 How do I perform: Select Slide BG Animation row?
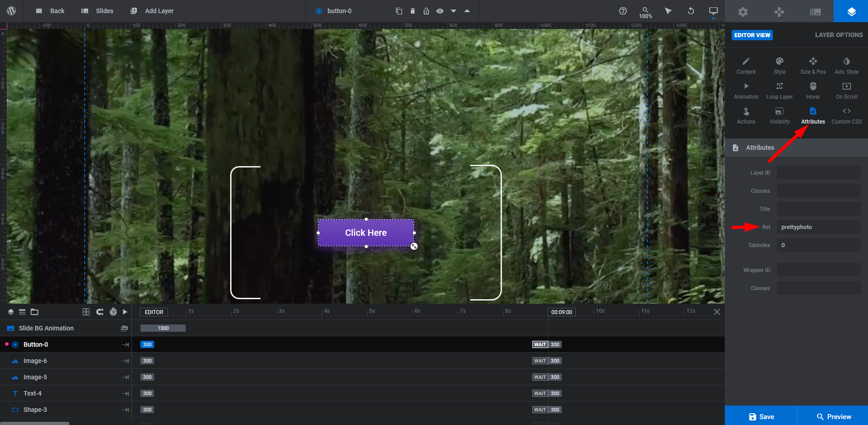(66, 328)
